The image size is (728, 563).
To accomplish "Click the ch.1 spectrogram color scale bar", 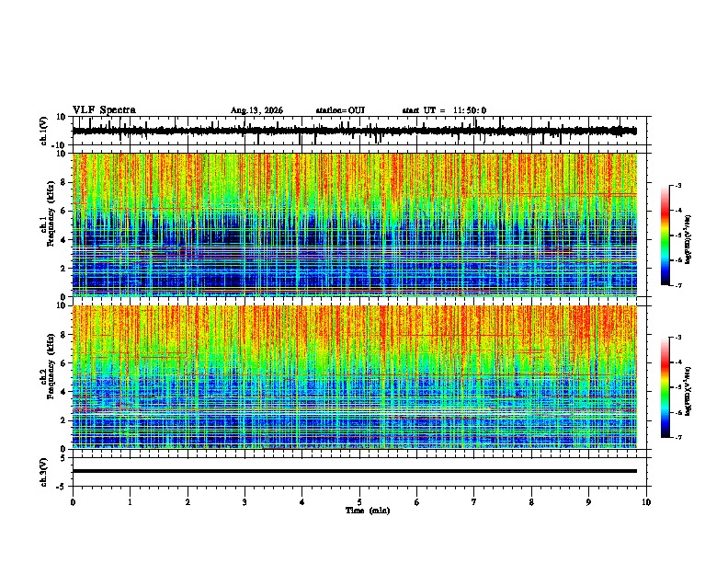I will (x=665, y=236).
